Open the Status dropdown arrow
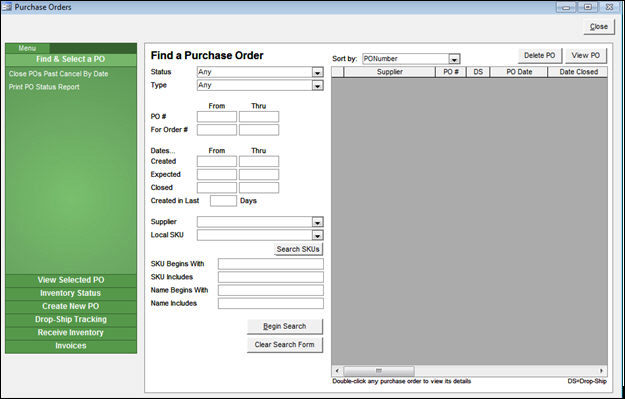The height and width of the screenshot is (399, 625). tap(317, 72)
